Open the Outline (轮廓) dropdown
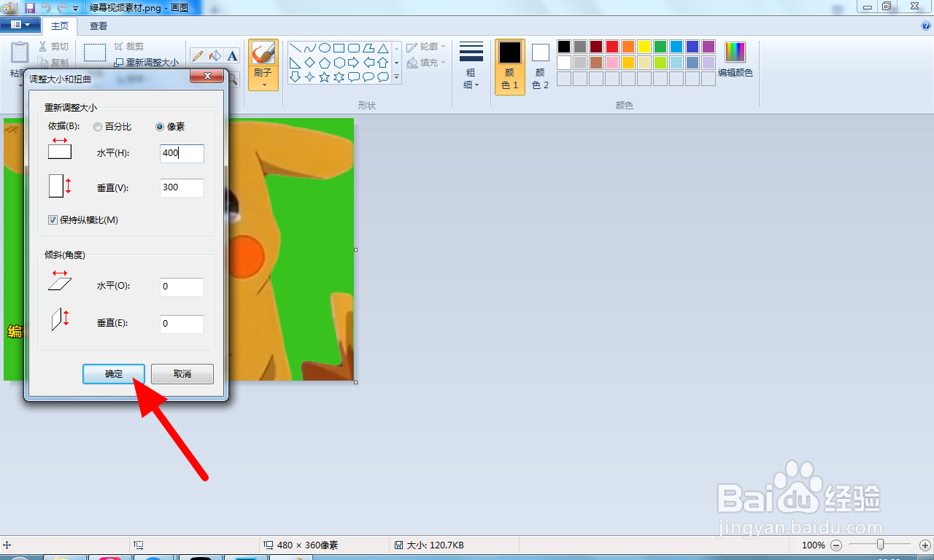This screenshot has height=560, width=934. click(426, 47)
